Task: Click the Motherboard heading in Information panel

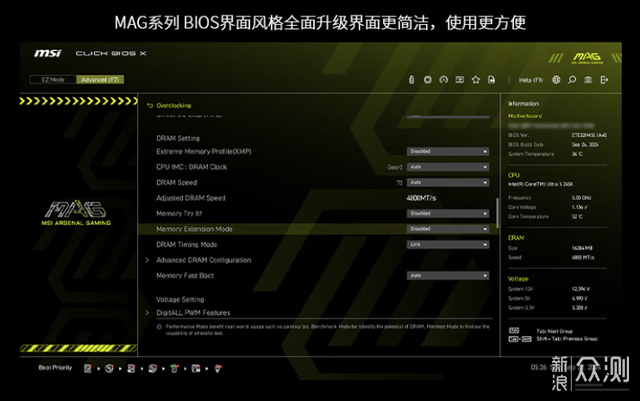Action: [525, 116]
